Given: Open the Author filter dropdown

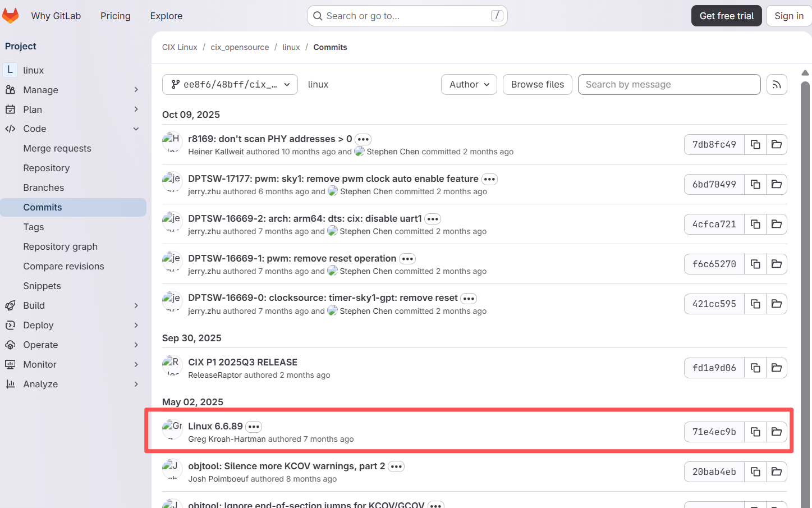Looking at the screenshot, I should click(469, 85).
